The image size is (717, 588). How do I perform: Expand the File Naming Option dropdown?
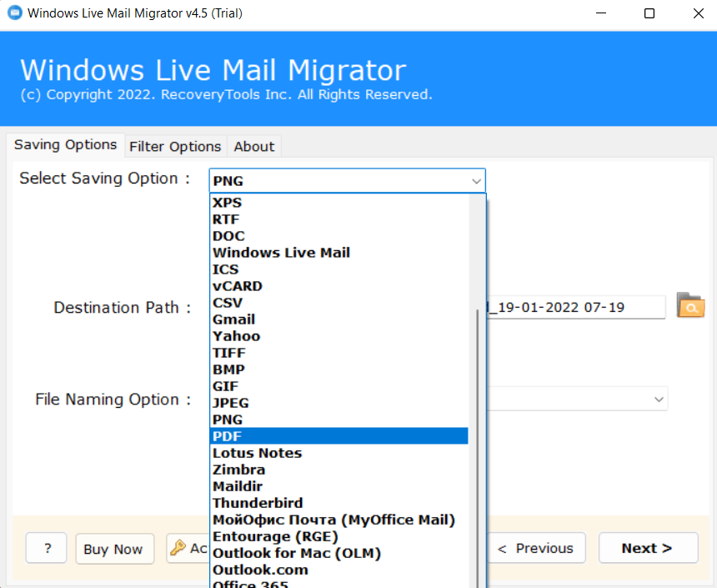659,399
